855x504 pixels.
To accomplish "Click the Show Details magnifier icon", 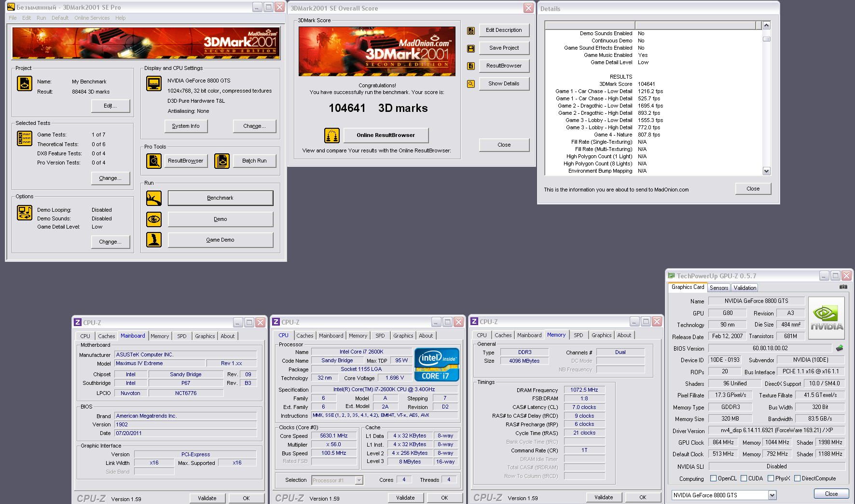I will point(471,84).
